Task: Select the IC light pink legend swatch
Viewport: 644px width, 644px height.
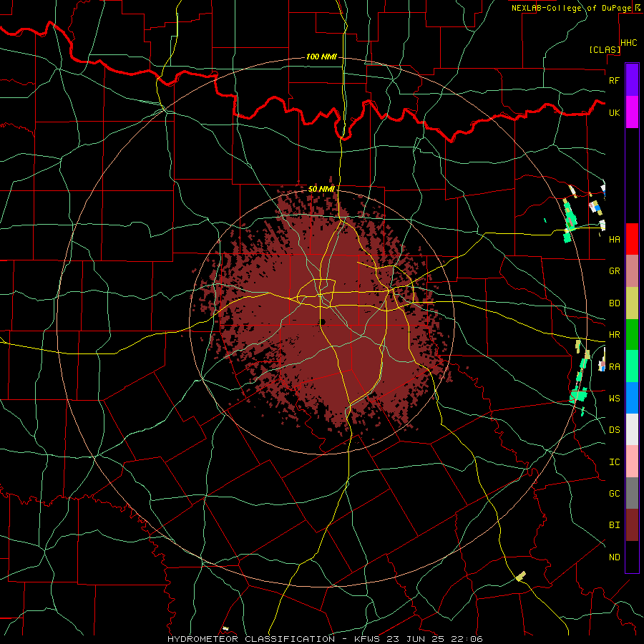Action: (632, 462)
